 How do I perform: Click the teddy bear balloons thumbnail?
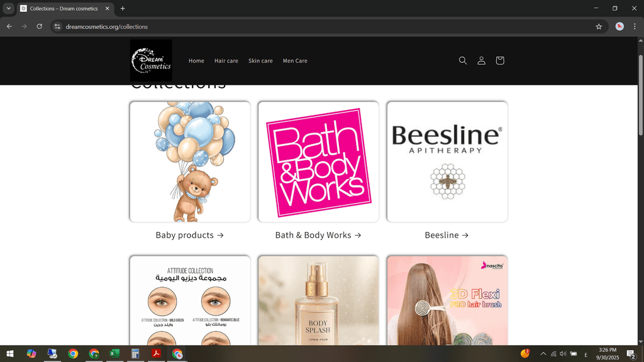coord(190,162)
